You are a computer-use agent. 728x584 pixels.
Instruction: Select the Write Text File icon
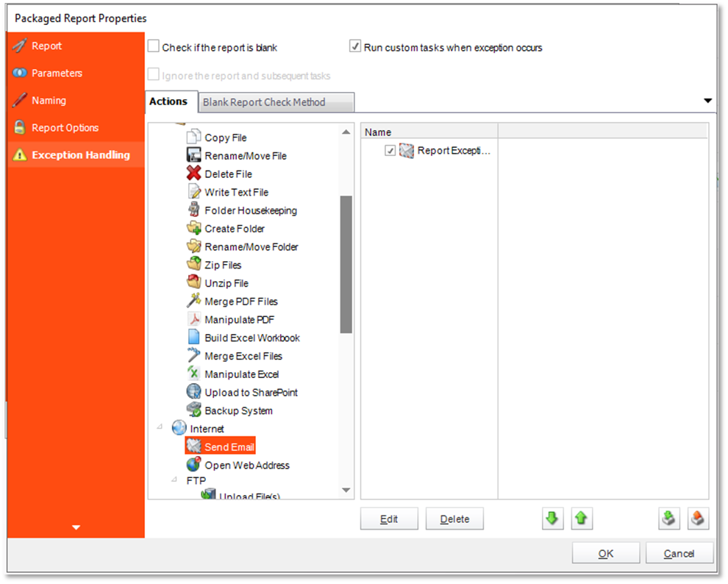[193, 192]
